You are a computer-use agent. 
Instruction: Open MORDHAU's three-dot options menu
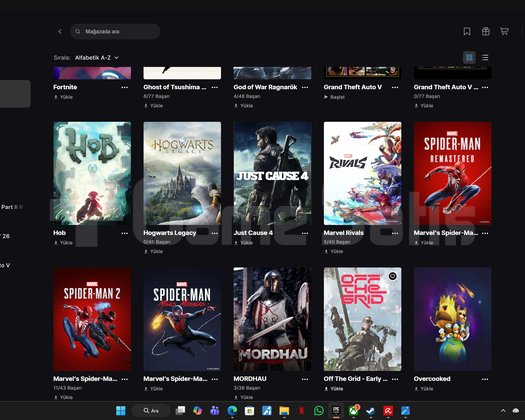(305, 379)
